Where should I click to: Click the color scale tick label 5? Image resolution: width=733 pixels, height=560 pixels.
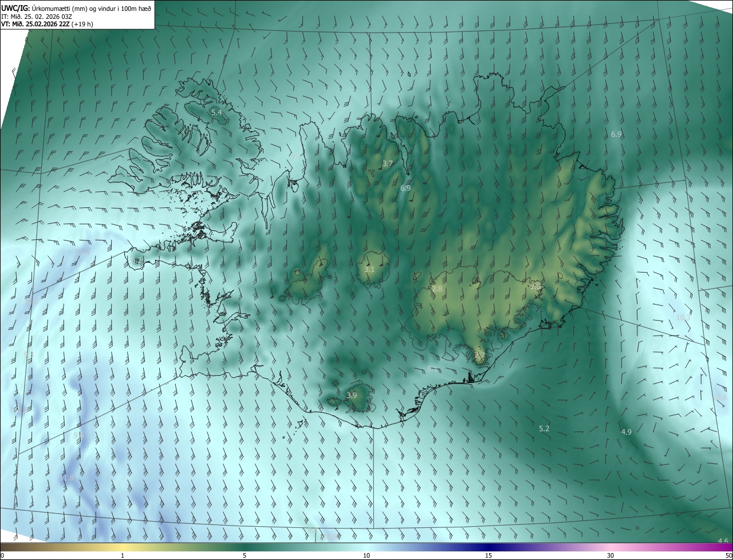(x=245, y=555)
